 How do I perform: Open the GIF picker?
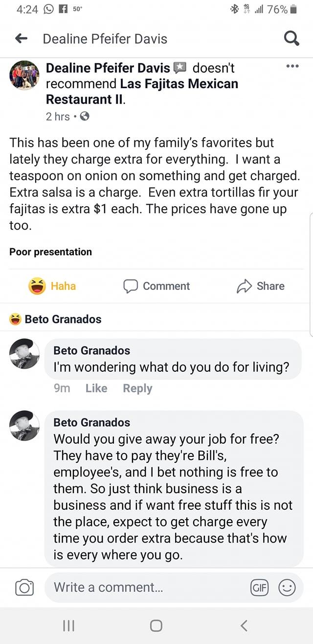pyautogui.click(x=259, y=587)
